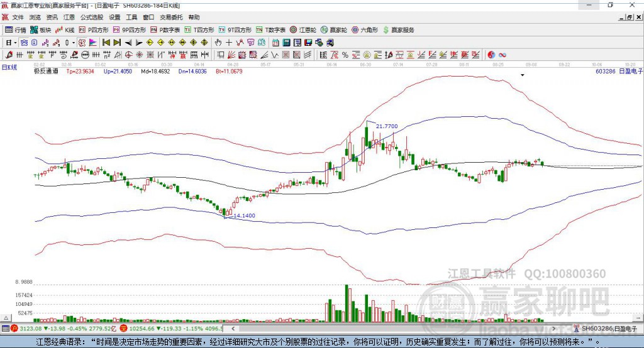Open the 设置 menu
The width and height of the screenshot is (644, 348).
[114, 17]
